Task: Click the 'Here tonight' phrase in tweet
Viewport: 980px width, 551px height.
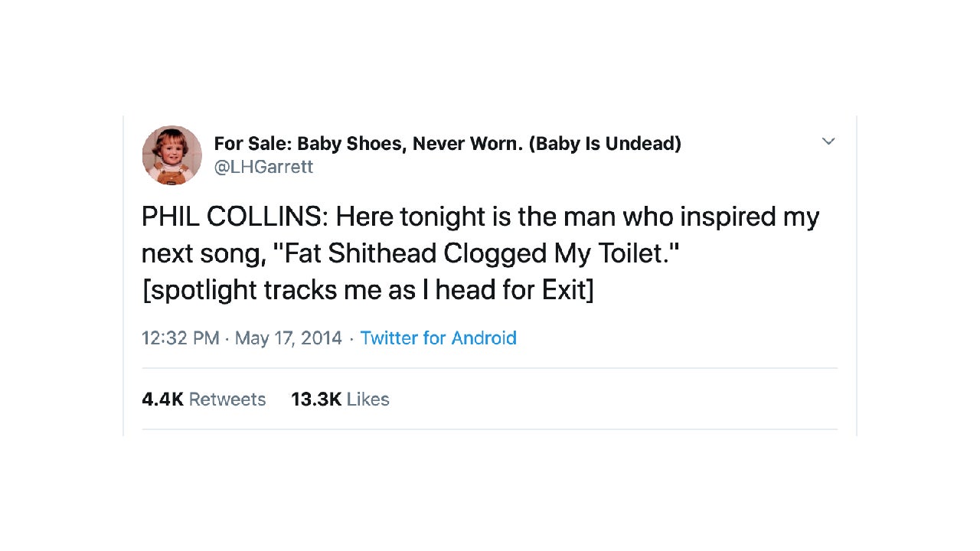Action: 400,217
